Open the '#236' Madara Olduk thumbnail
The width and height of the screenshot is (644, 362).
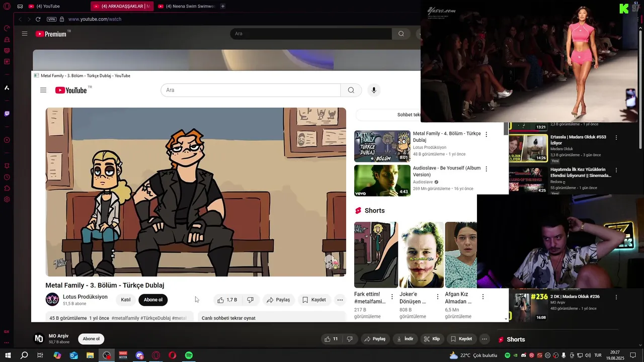(x=528, y=307)
